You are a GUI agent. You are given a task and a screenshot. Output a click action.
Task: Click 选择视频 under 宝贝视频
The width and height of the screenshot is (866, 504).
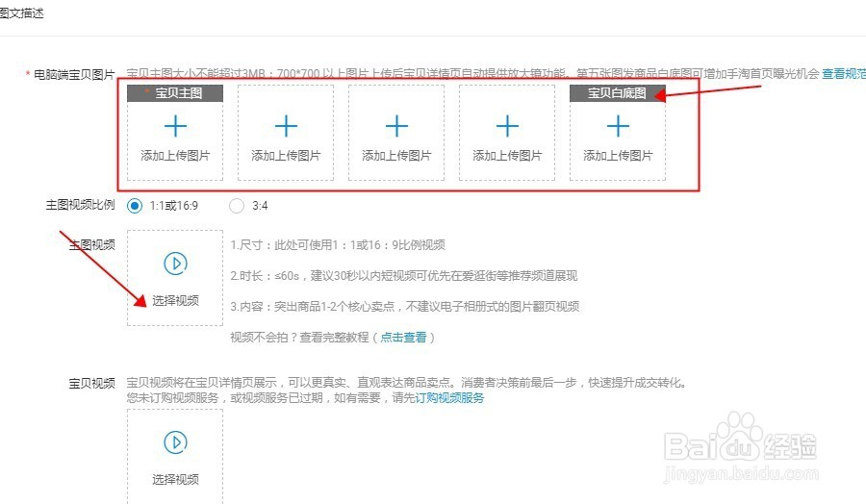point(176,479)
